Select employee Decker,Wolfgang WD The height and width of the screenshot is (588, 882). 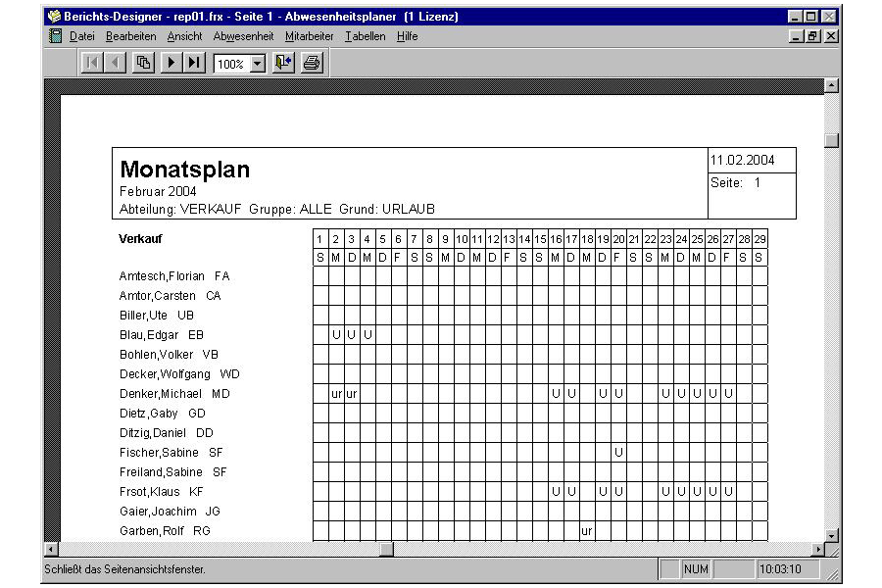point(179,374)
